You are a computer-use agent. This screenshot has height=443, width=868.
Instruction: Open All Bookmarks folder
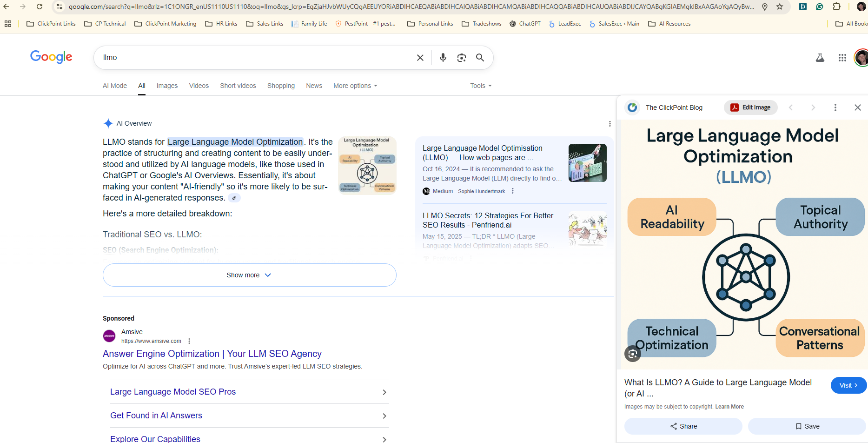[852, 24]
